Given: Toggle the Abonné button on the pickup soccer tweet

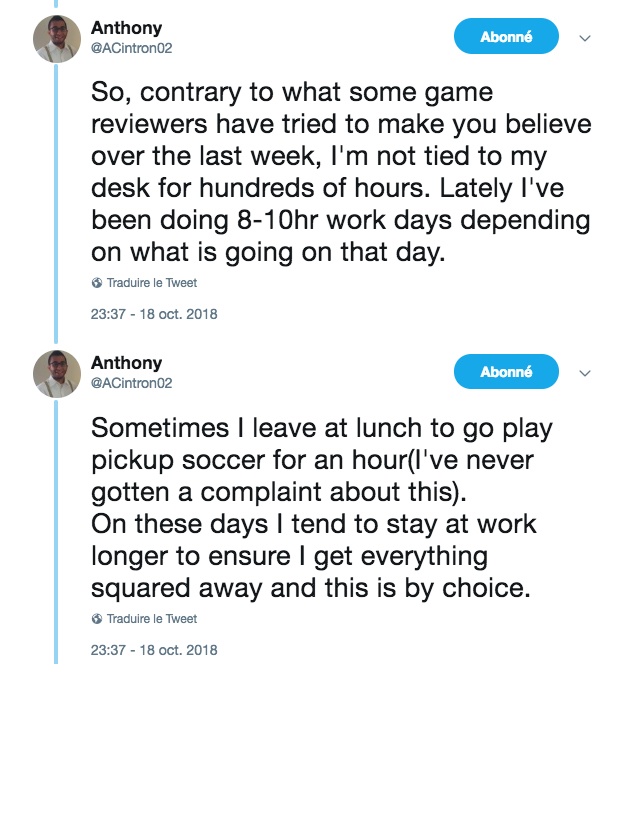Looking at the screenshot, I should click(x=506, y=372).
